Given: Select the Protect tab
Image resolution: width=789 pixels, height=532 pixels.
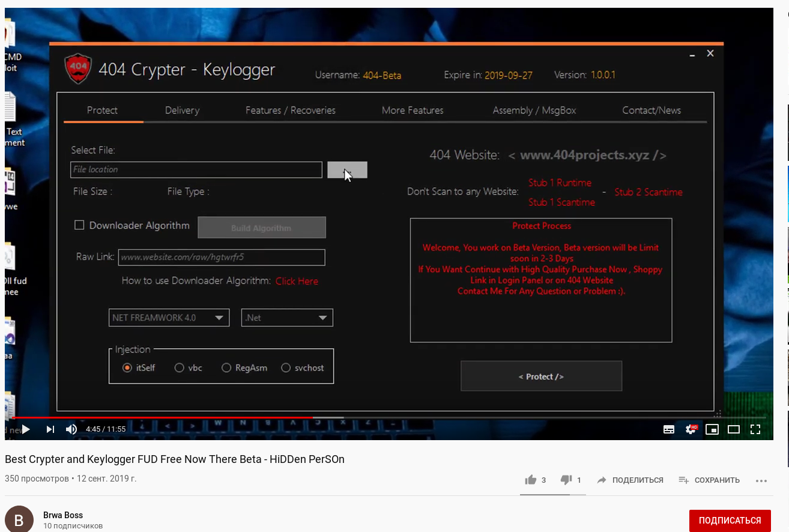Looking at the screenshot, I should pyautogui.click(x=102, y=110).
